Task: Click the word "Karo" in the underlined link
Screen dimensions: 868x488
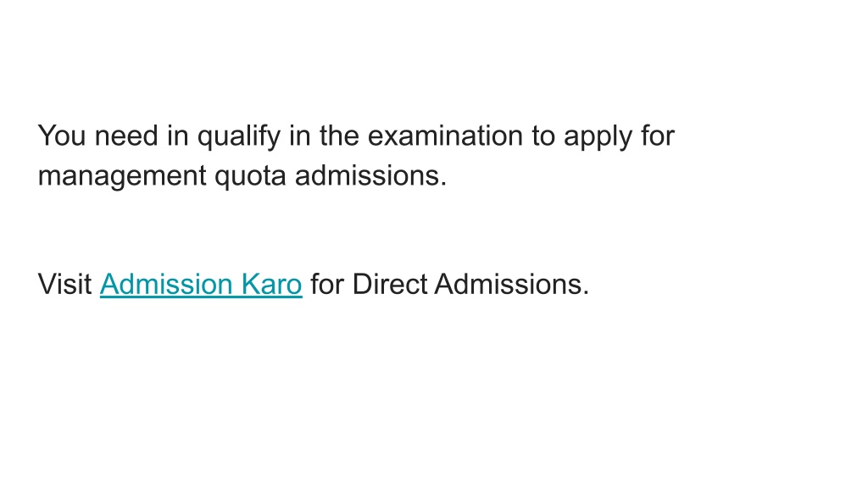Action: coord(272,285)
